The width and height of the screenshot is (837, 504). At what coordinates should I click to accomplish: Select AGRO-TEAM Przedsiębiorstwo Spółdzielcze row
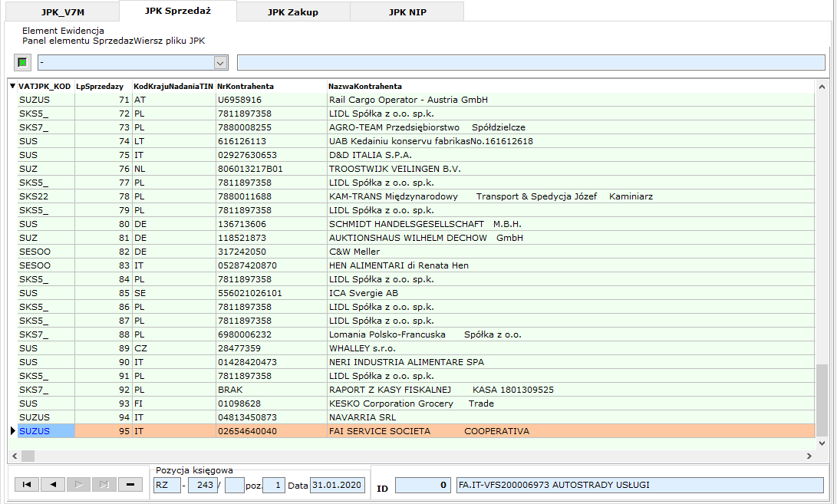point(417,127)
